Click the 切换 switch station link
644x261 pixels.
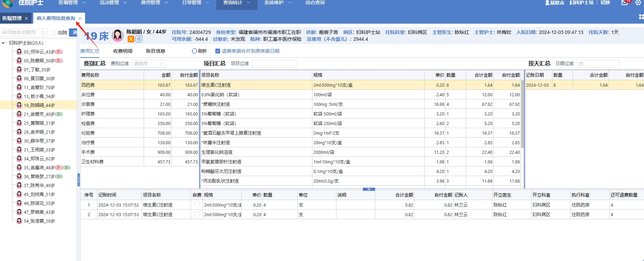[605, 2]
